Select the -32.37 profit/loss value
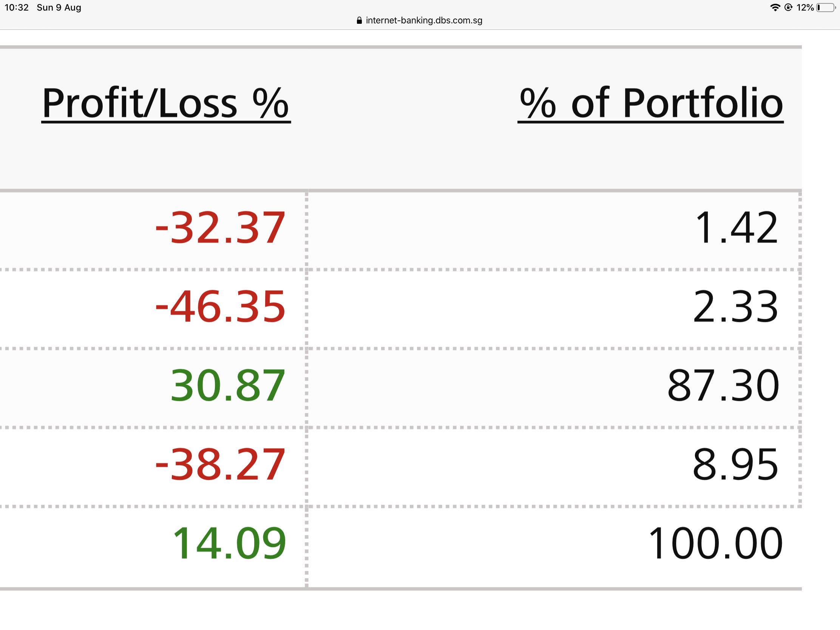The height and width of the screenshot is (630, 840). 220,228
